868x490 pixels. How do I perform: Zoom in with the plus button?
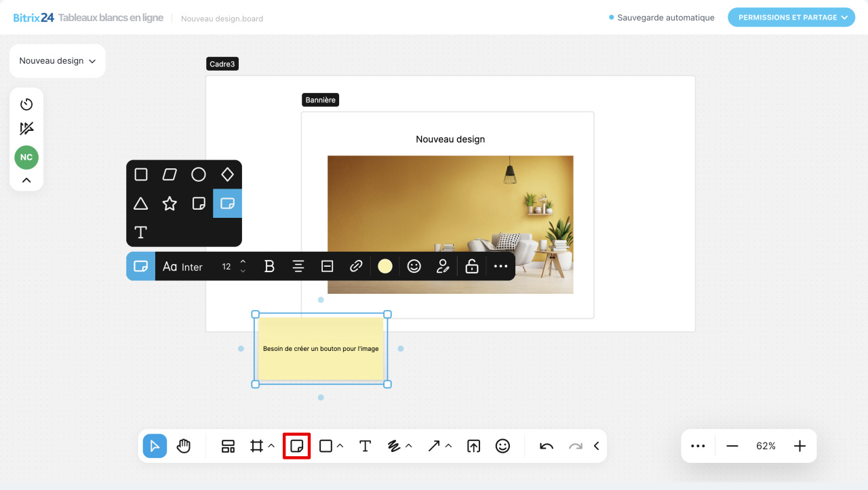[800, 446]
